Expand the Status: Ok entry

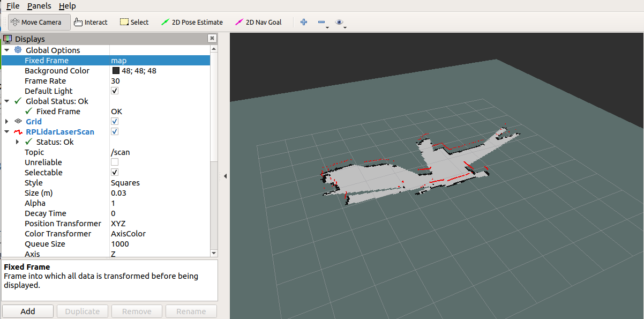18,142
